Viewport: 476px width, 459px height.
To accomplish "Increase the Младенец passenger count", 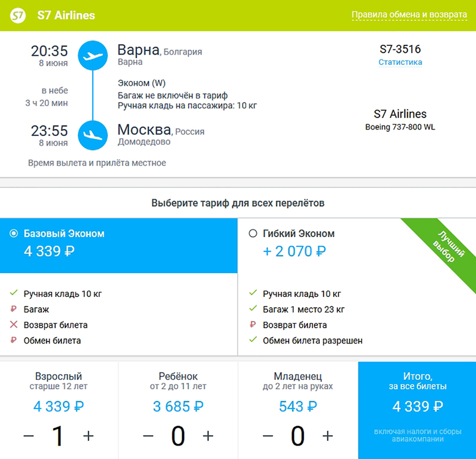I will [327, 436].
